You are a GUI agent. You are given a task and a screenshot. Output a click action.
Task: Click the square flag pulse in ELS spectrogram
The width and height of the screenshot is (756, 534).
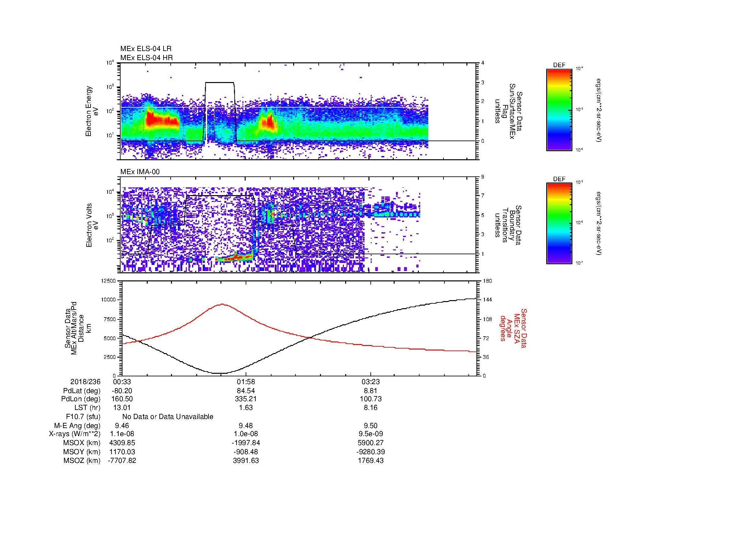tap(219, 112)
